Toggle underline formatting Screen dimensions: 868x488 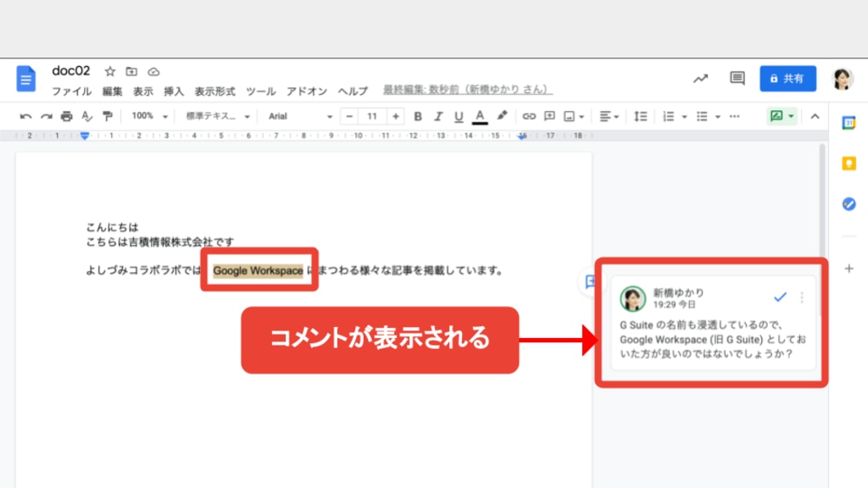(x=459, y=116)
